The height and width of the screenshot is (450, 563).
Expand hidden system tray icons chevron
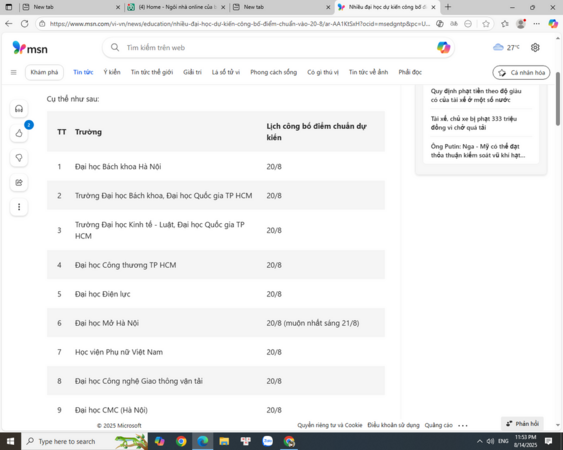click(479, 441)
